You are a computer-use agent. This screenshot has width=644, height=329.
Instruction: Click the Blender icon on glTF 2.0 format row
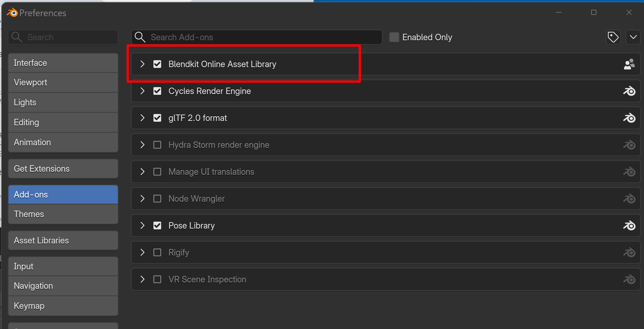629,118
